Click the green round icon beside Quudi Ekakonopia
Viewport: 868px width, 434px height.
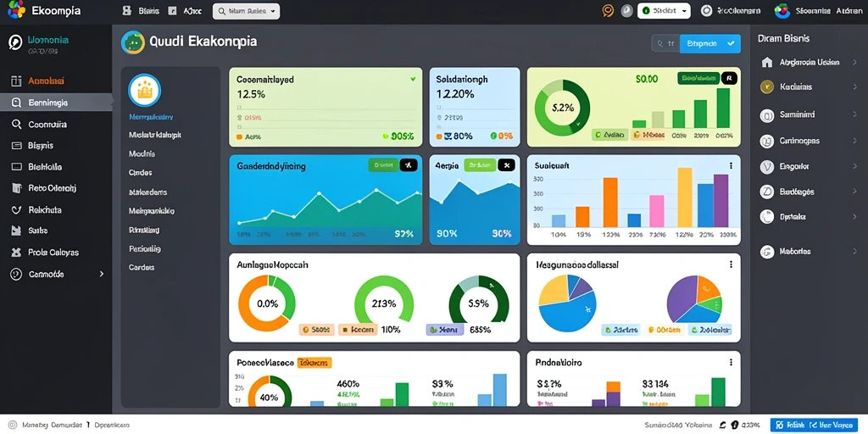[133, 42]
